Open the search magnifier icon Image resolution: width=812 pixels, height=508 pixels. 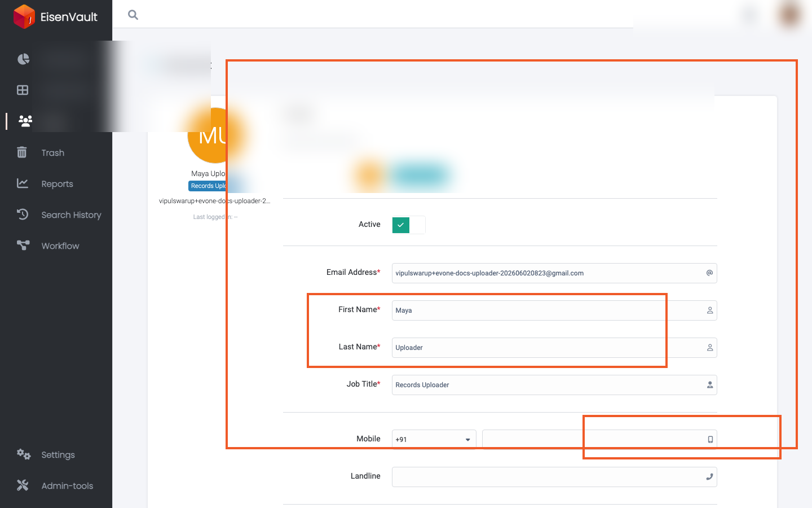coord(133,15)
